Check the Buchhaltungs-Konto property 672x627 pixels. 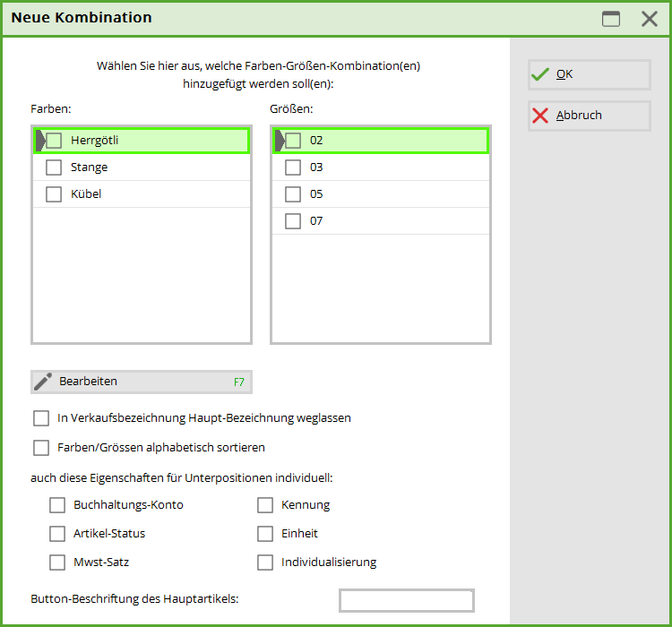[x=57, y=505]
